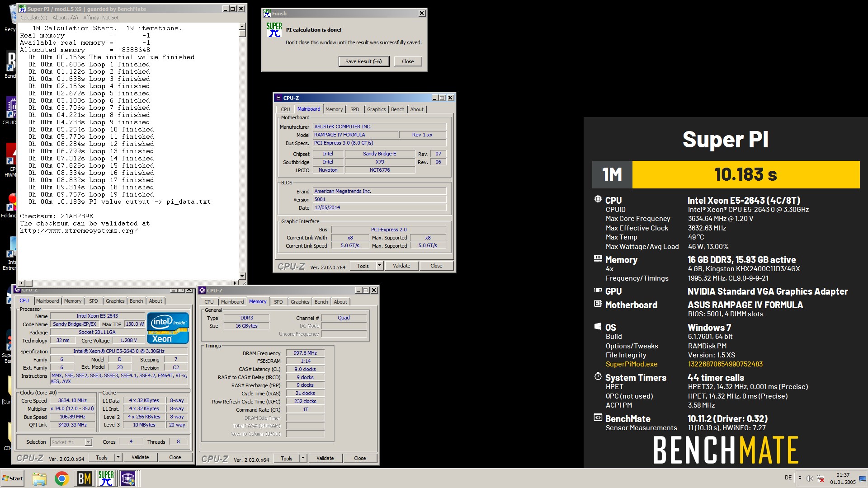Image resolution: width=868 pixels, height=488 pixels.
Task: Open SPD tab in Mainboard CPU-Z window
Action: pyautogui.click(x=355, y=109)
